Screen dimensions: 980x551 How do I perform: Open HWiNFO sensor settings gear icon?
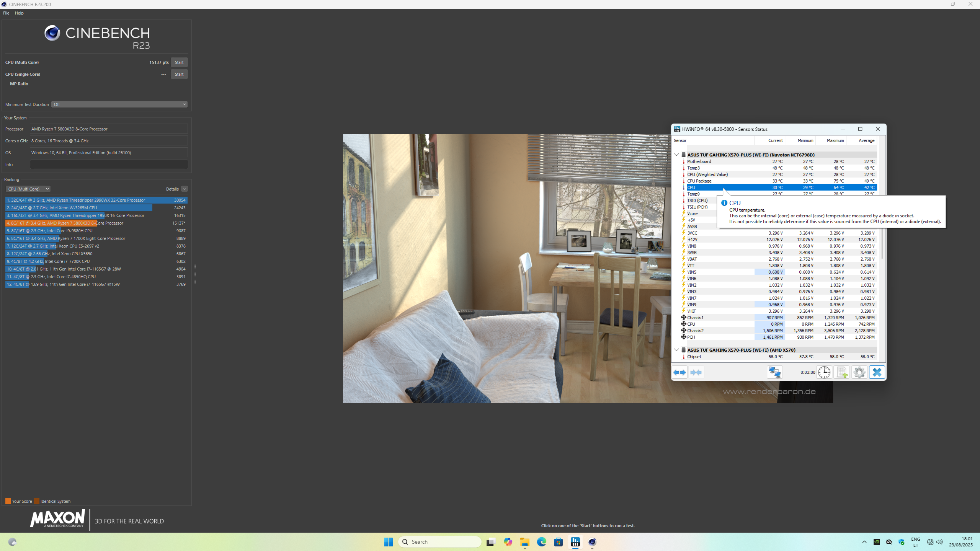859,372
